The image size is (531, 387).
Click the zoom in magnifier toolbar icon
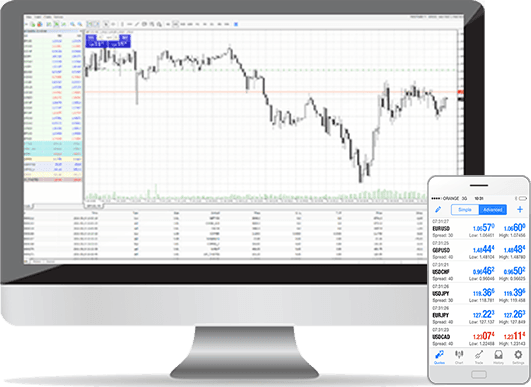72,24
